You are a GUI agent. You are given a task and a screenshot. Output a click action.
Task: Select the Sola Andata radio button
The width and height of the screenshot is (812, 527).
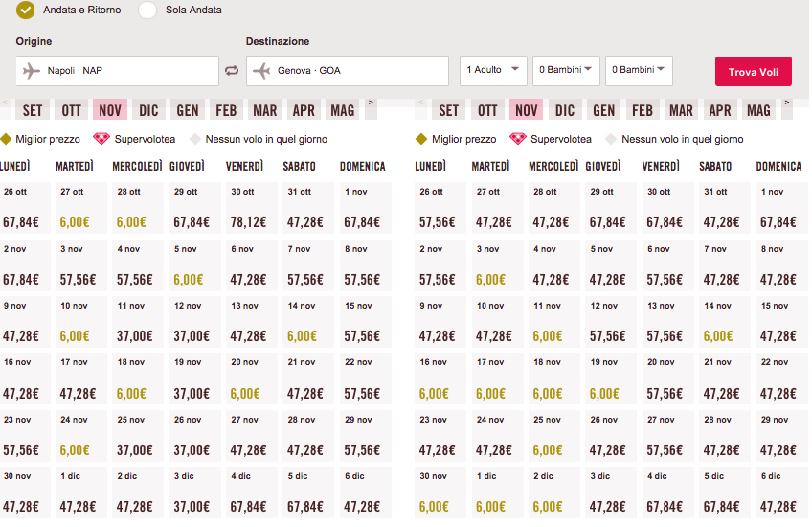click(147, 11)
